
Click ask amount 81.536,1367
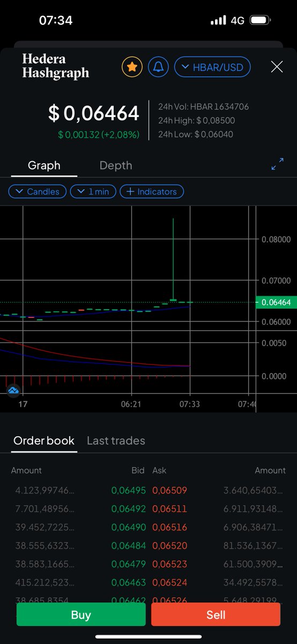pyautogui.click(x=254, y=545)
